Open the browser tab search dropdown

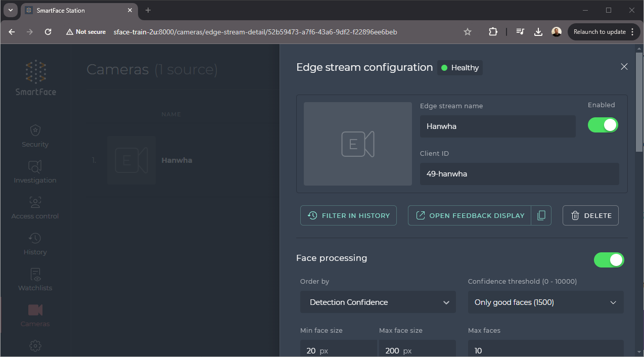pos(11,10)
